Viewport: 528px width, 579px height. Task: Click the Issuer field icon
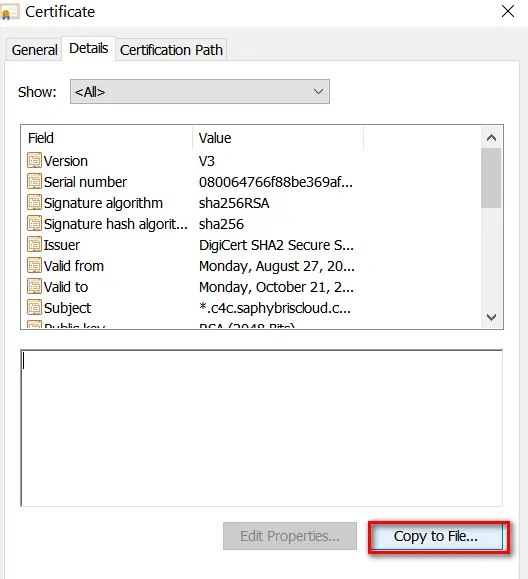point(34,244)
